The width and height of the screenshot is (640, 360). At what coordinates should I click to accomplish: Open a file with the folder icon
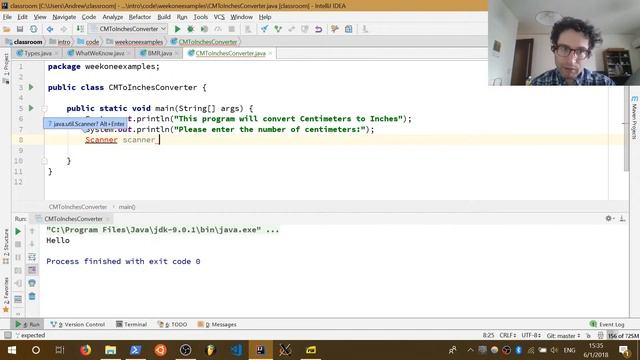pos(7,29)
